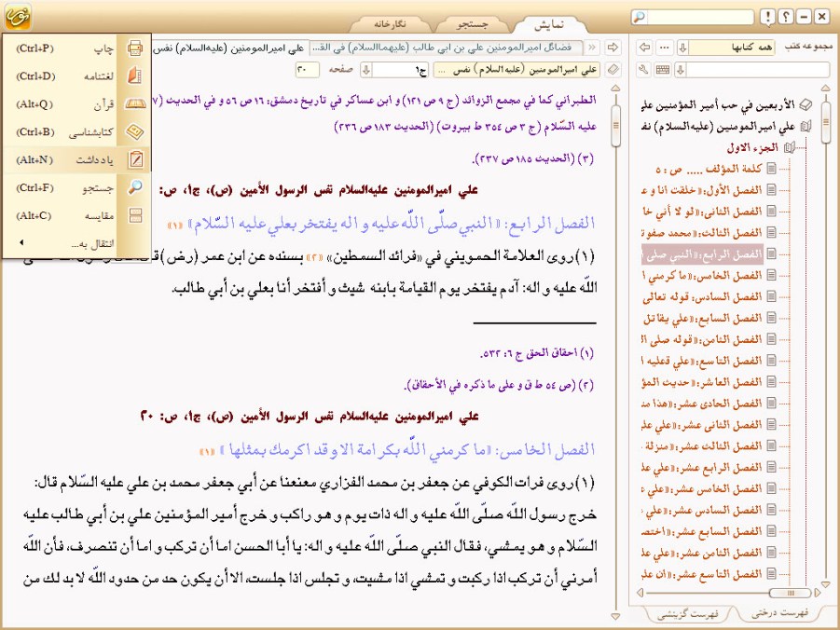Click the wrench settings icon in sidebar
Viewport: 840px width, 630px height.
point(644,70)
